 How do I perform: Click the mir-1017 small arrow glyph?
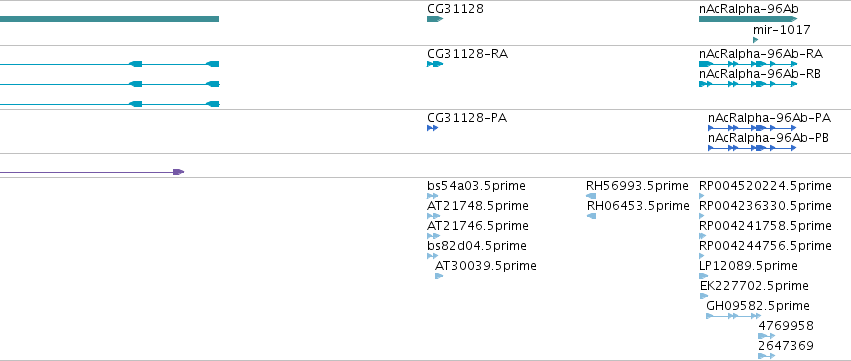coord(755,40)
